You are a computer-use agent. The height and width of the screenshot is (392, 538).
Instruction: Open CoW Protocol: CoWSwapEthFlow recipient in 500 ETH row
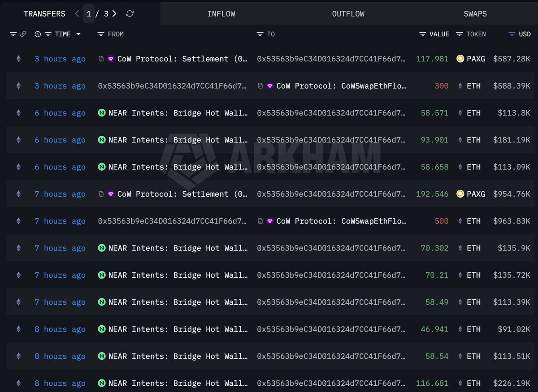coord(342,221)
